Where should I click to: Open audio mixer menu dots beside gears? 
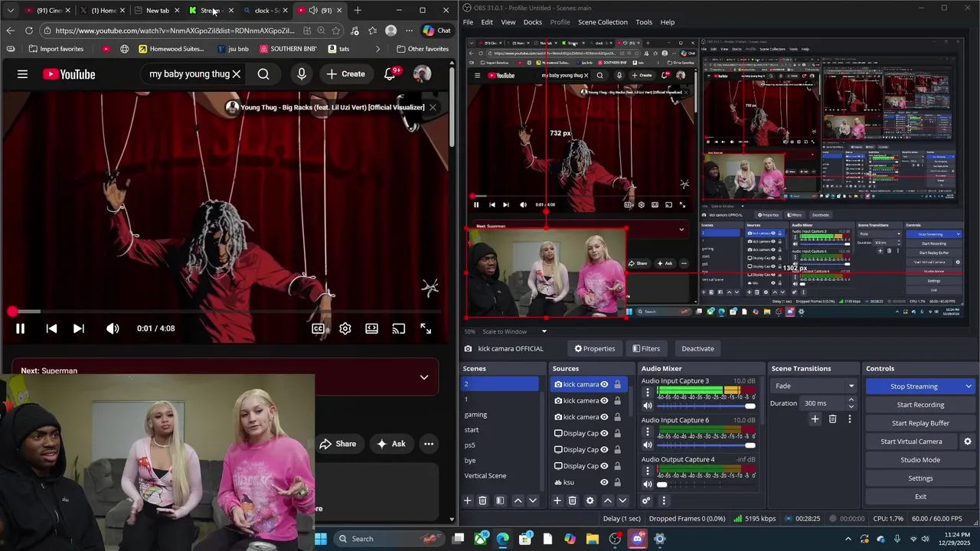tap(663, 500)
